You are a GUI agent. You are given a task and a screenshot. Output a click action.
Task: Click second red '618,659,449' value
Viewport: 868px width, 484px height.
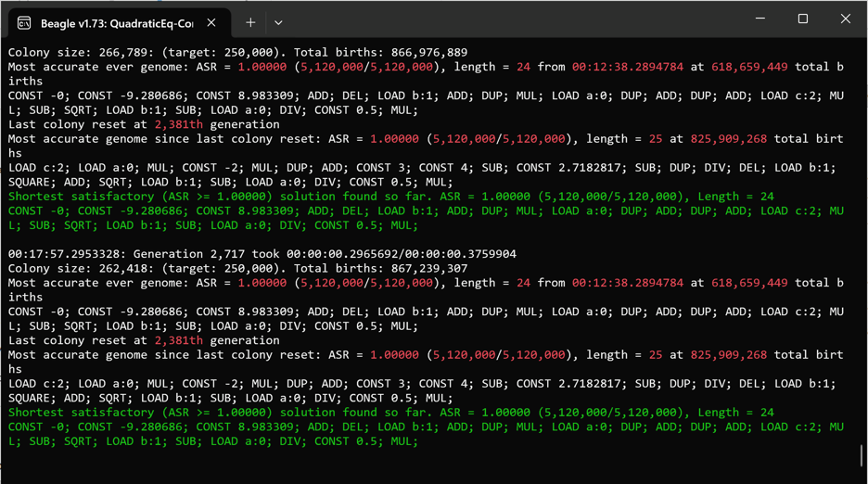(749, 283)
